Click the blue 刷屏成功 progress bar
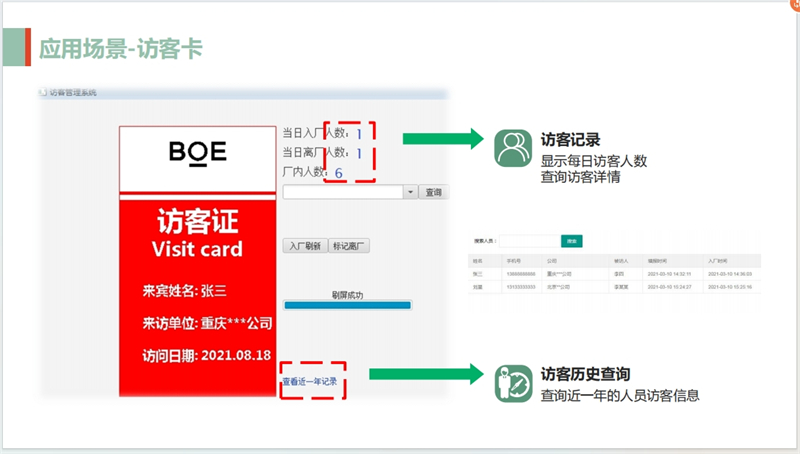800x454 pixels. [347, 305]
